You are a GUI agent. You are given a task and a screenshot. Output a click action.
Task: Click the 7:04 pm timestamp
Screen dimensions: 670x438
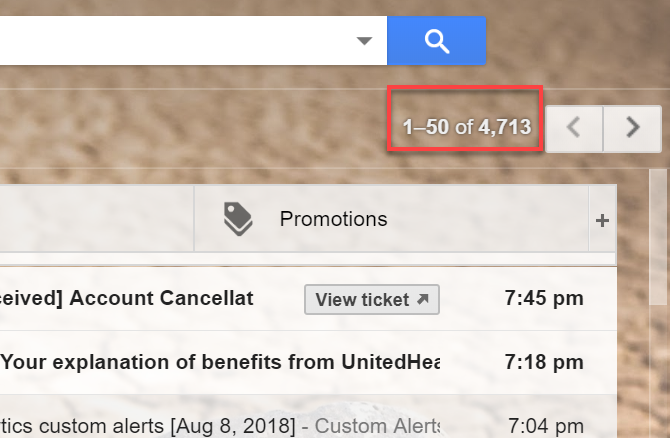coord(541,426)
